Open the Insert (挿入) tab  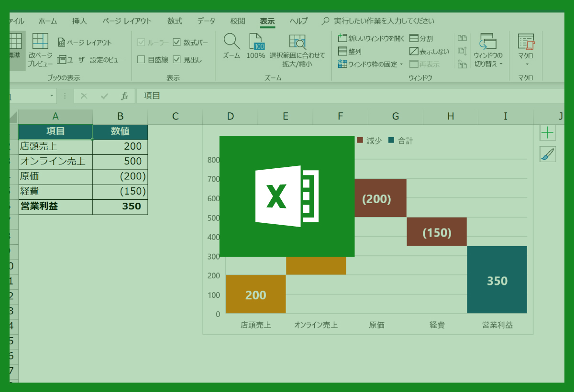tap(79, 21)
